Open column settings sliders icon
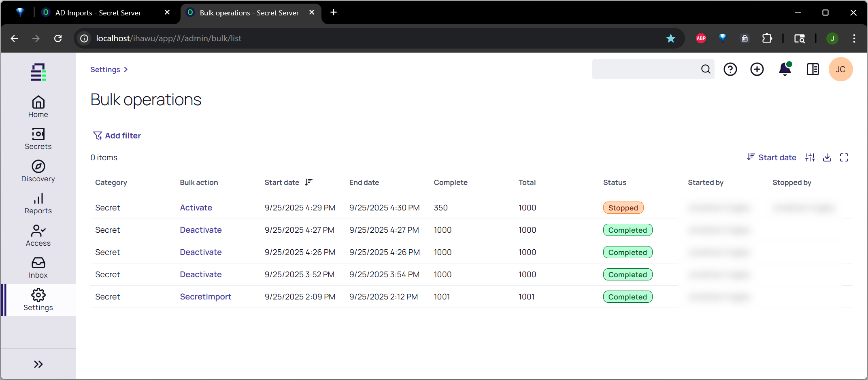This screenshot has width=868, height=380. click(810, 157)
